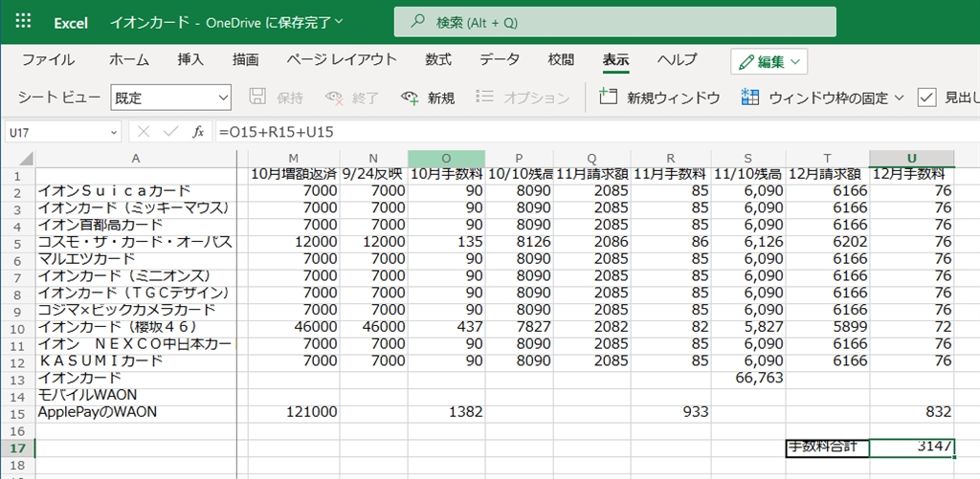980x479 pixels.
Task: Switch to the ページ レイアウト tab
Action: click(x=342, y=60)
